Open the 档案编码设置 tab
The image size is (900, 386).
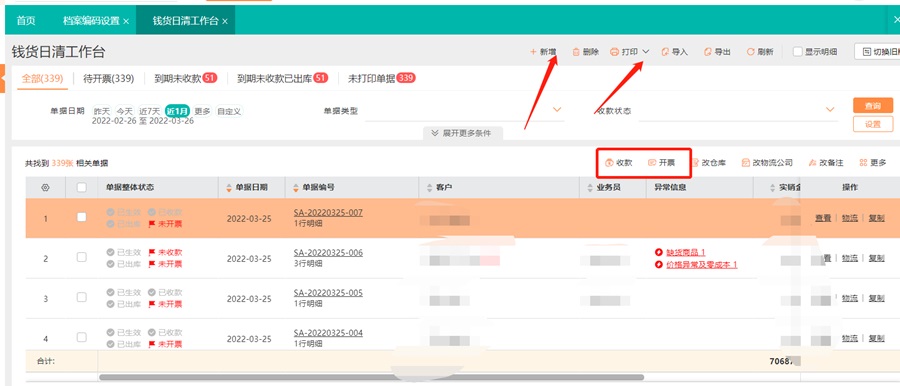click(91, 21)
